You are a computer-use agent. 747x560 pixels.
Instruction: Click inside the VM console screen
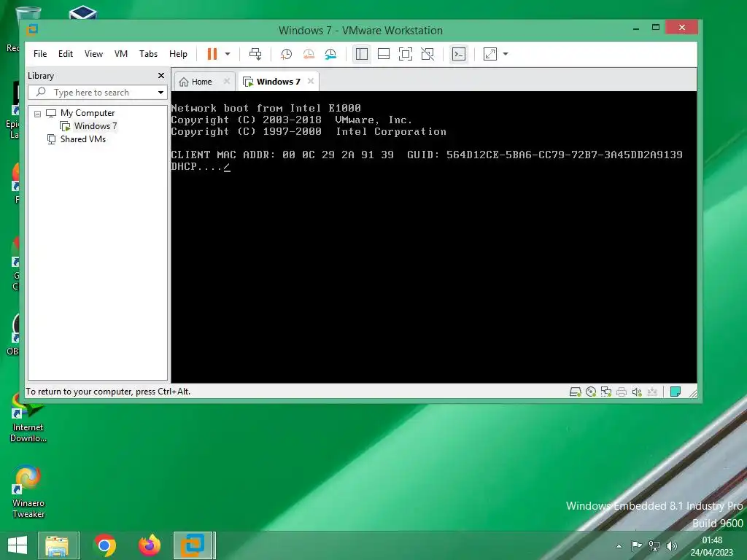point(433,237)
